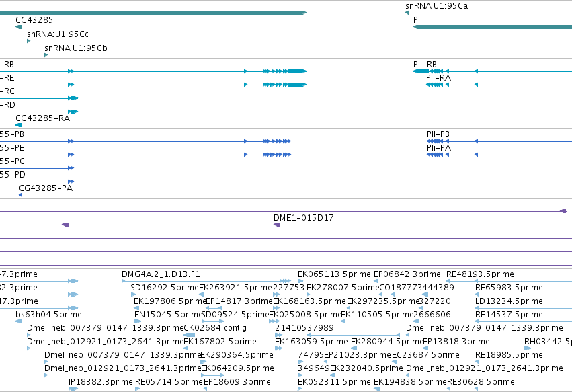Image resolution: width=572 pixels, height=392 pixels.
Task: Click EST RE14537.5prime
Action: pyautogui.click(x=509, y=315)
